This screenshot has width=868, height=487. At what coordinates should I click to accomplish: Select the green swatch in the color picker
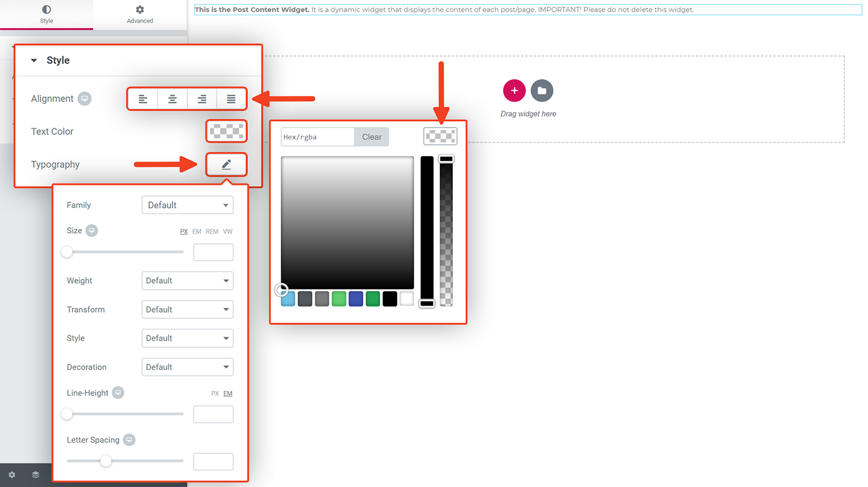(x=339, y=299)
